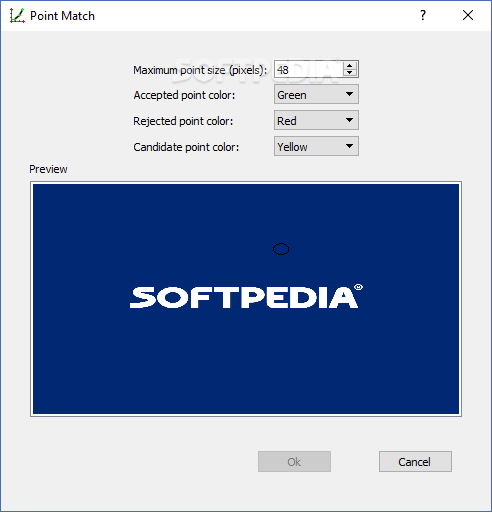This screenshot has height=512, width=492.
Task: Click the 'Rejected point color:' label
Action: (183, 121)
